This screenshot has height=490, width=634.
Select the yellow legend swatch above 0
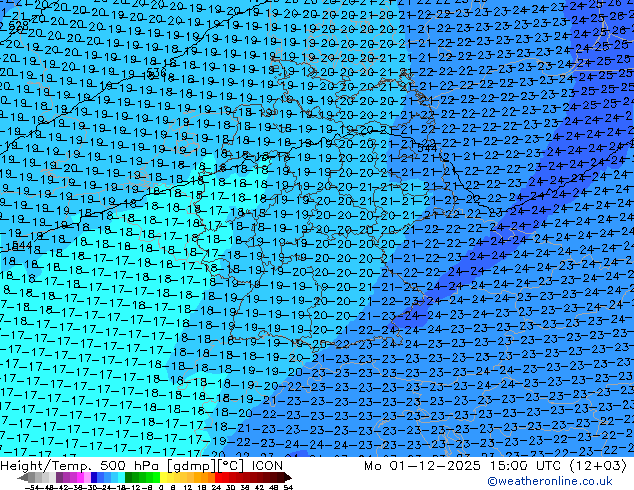coord(163,477)
